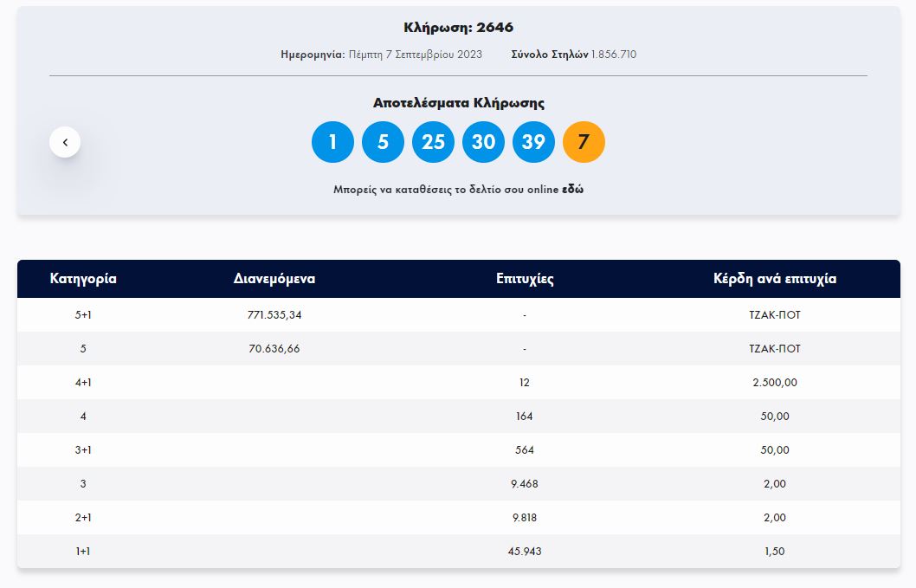Click blue ball number 5
The height and width of the screenshot is (588, 916).
pyautogui.click(x=383, y=142)
